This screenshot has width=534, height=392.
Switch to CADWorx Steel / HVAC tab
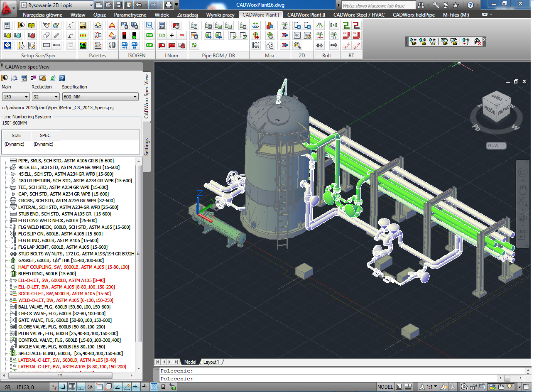[359, 15]
